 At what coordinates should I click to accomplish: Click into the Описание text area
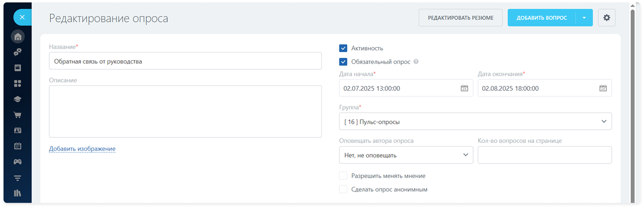point(185,111)
